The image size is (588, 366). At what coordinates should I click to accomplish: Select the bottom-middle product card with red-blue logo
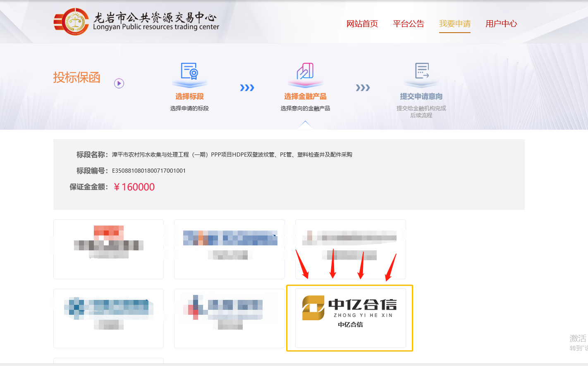click(x=229, y=318)
